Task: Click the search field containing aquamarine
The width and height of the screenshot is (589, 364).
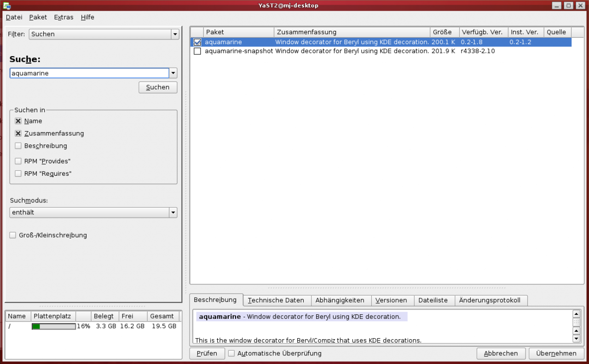Action: coord(90,73)
